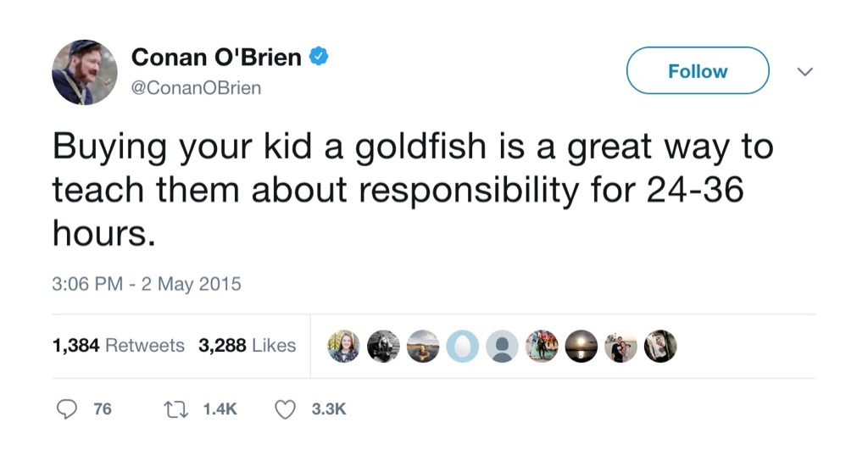Open the Conan O'Brien display name link
Screen dimensions: 868x461
tap(216, 58)
